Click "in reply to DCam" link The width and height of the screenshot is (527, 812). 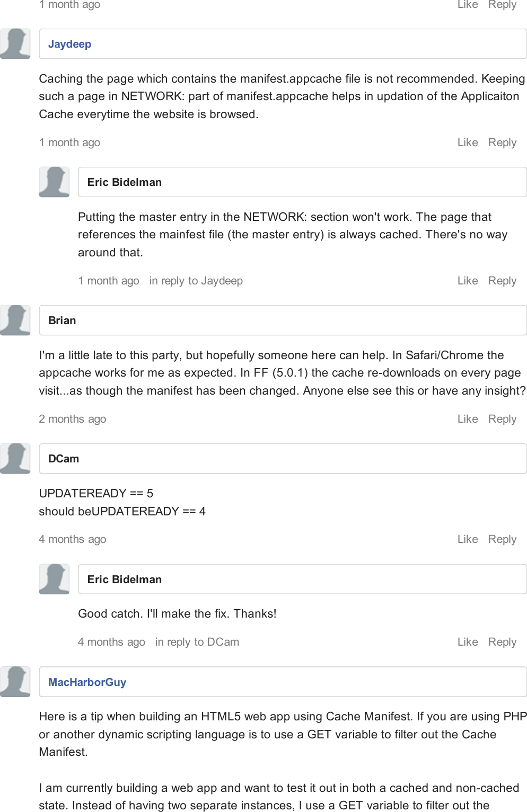pos(197,642)
